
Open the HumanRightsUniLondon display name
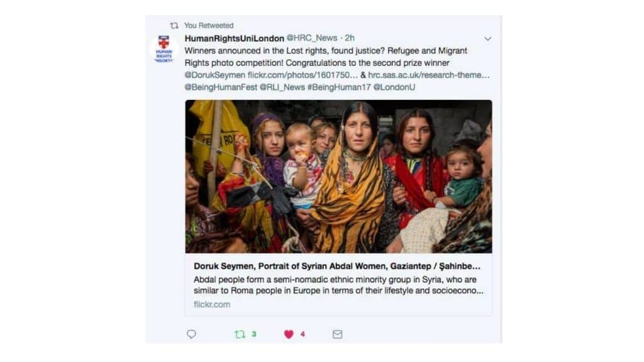(x=234, y=38)
